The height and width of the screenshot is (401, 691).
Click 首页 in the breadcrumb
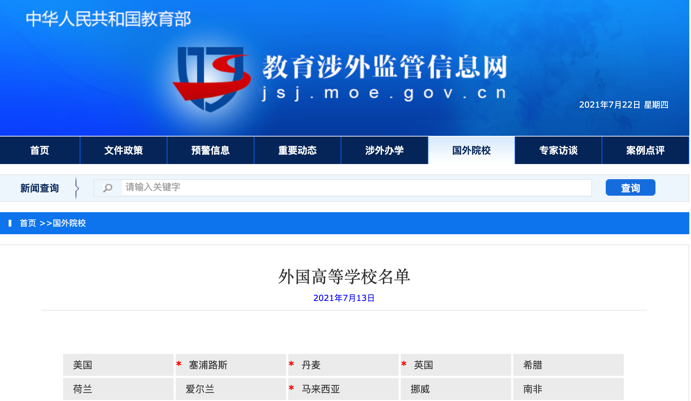click(x=28, y=223)
